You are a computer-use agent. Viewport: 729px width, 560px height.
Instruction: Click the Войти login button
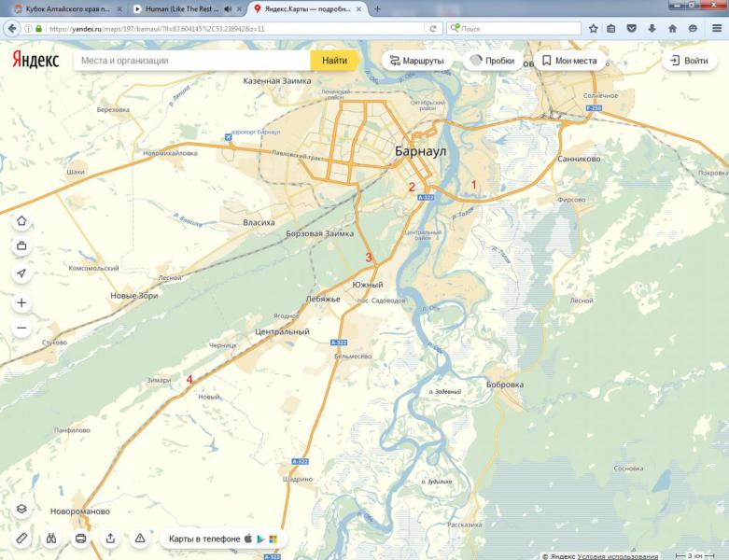click(x=688, y=61)
